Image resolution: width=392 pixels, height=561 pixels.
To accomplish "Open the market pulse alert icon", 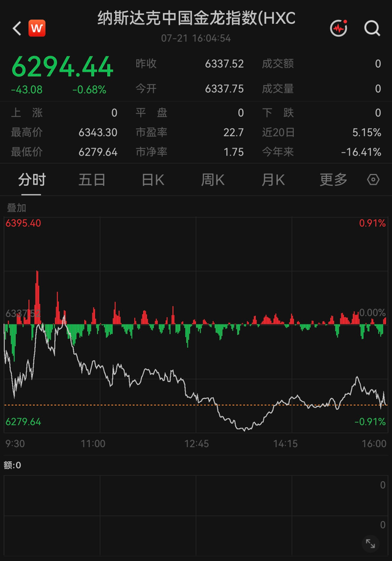I will 339,28.
